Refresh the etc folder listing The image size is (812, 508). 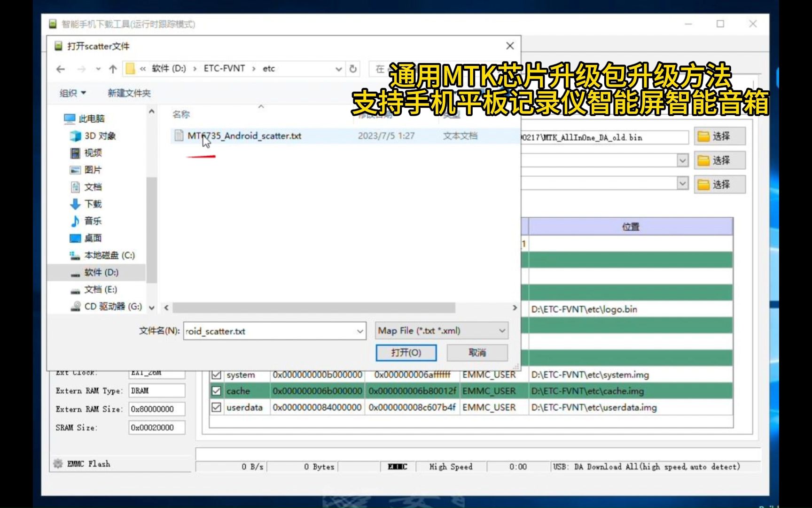tap(353, 69)
